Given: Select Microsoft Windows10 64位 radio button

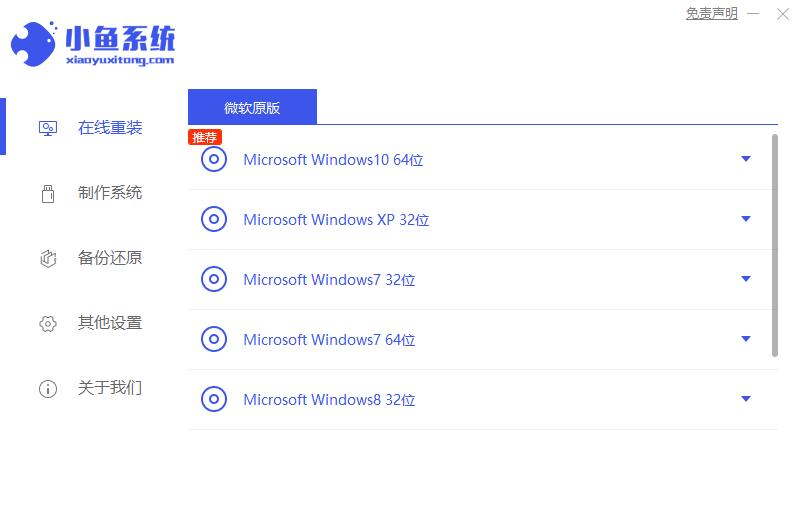Looking at the screenshot, I should pyautogui.click(x=214, y=159).
